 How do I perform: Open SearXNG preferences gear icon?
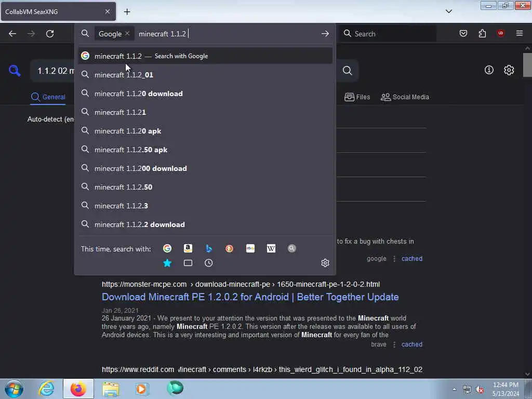[x=509, y=70]
